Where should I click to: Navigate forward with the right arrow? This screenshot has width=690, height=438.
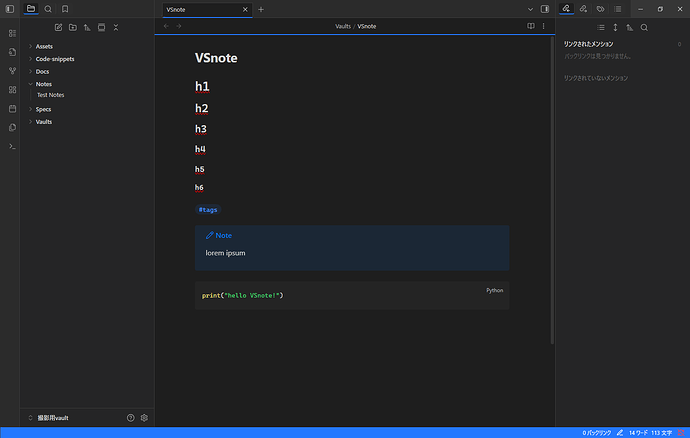(179, 26)
